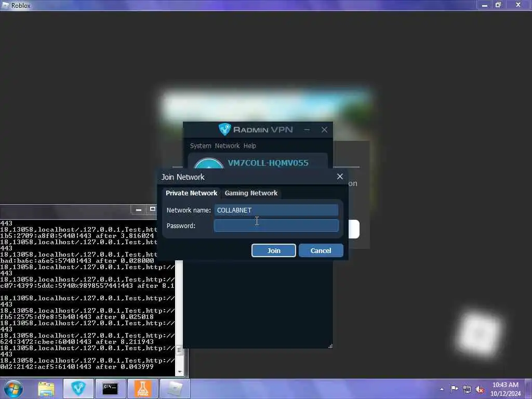
Task: Click the network connection tray icon
Action: click(x=467, y=389)
